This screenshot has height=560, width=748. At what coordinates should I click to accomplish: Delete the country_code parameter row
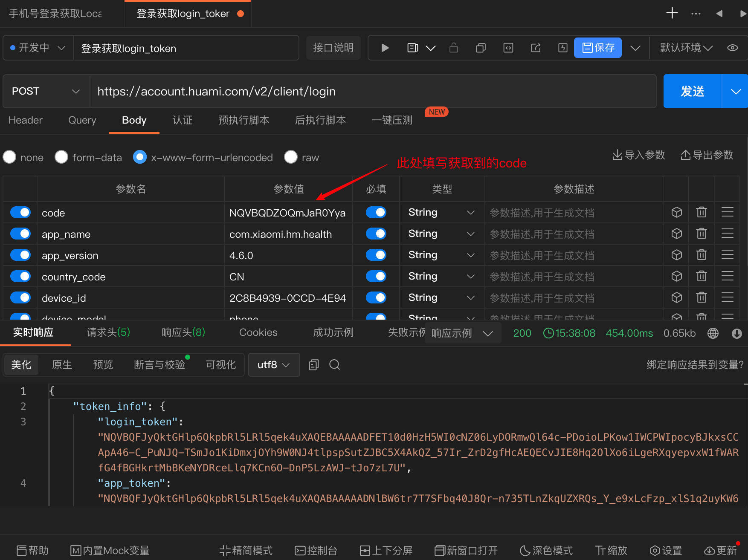(x=702, y=276)
